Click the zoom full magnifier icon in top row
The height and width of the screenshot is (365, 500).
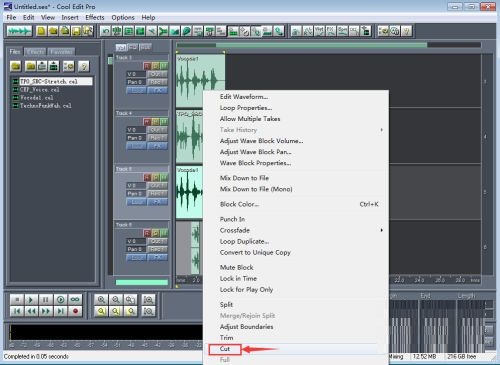130,300
